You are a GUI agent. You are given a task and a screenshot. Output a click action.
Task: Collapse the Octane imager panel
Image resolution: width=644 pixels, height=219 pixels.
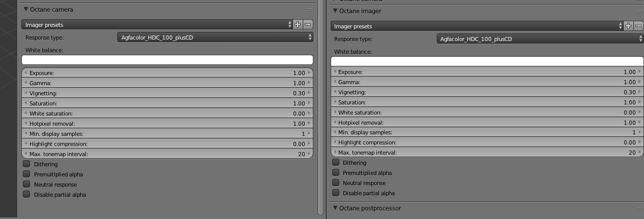(x=335, y=11)
